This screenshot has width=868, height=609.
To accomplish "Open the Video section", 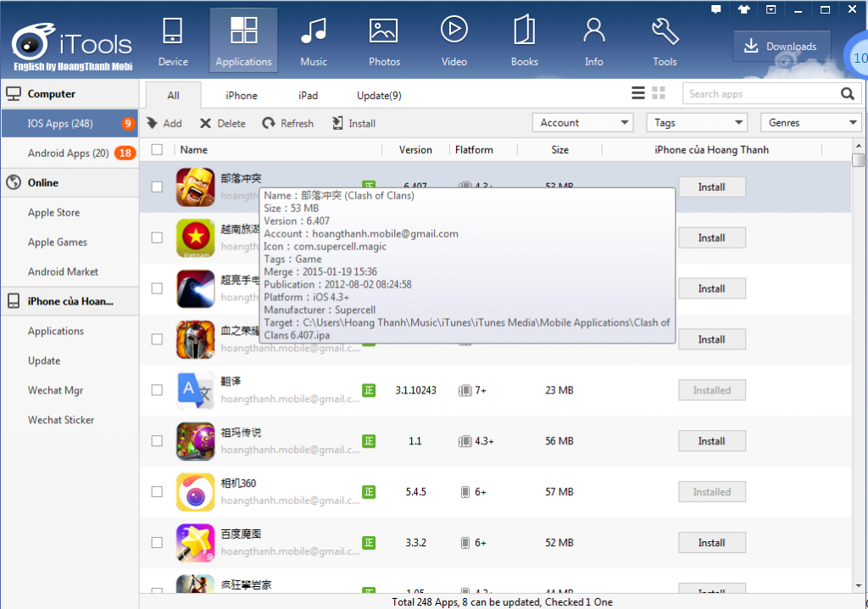I will pos(453,38).
